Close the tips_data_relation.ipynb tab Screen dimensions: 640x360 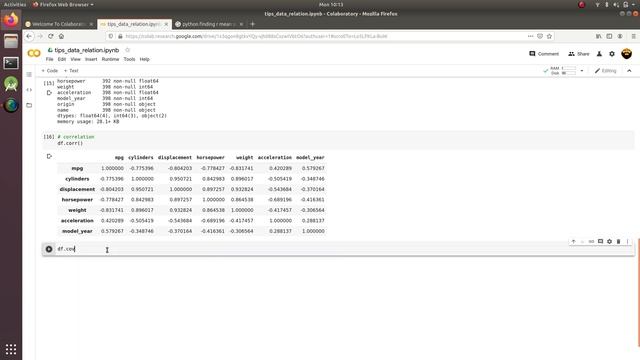(x=166, y=24)
